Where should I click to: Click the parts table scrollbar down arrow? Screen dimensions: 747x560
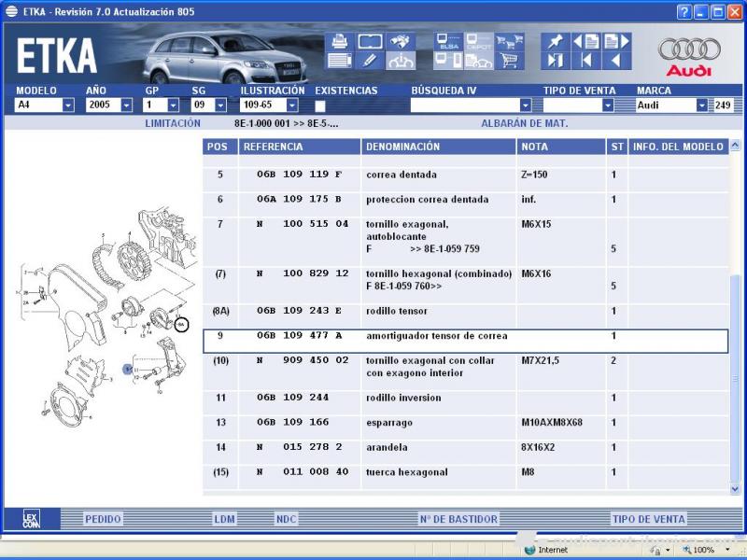pyautogui.click(x=735, y=489)
